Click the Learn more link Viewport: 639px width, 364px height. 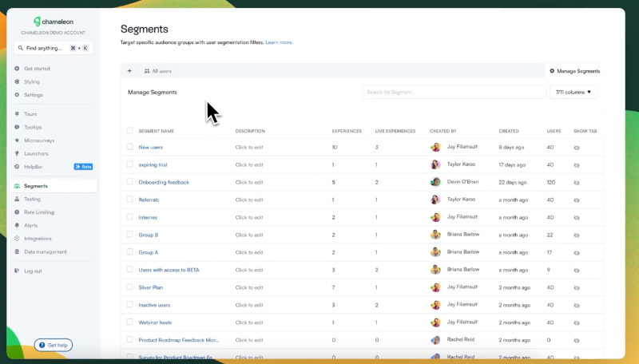click(x=279, y=42)
